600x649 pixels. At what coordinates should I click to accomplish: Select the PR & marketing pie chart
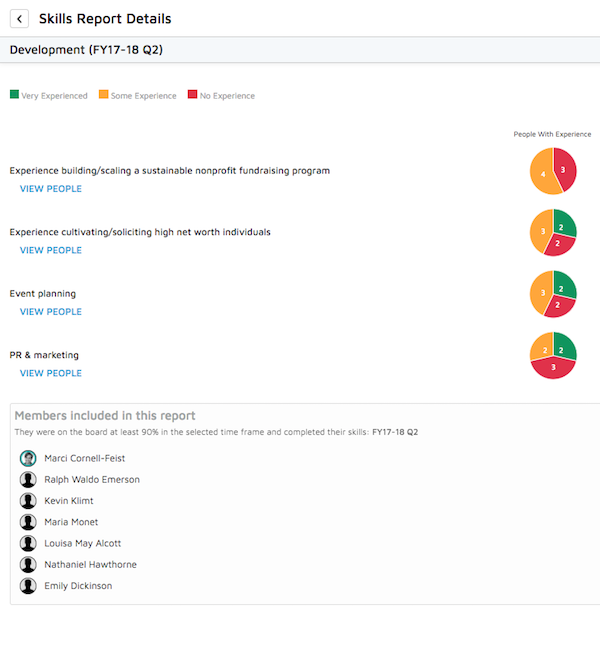(x=553, y=355)
